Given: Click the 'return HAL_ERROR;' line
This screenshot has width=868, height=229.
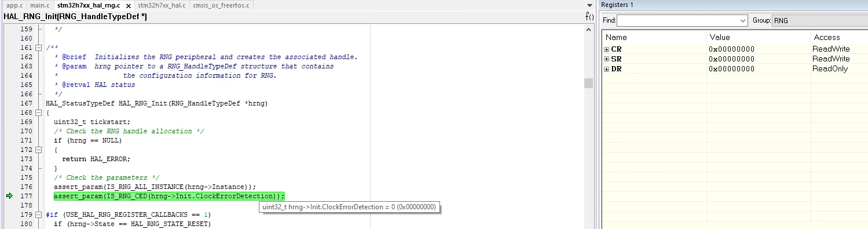Looking at the screenshot, I should [96, 159].
